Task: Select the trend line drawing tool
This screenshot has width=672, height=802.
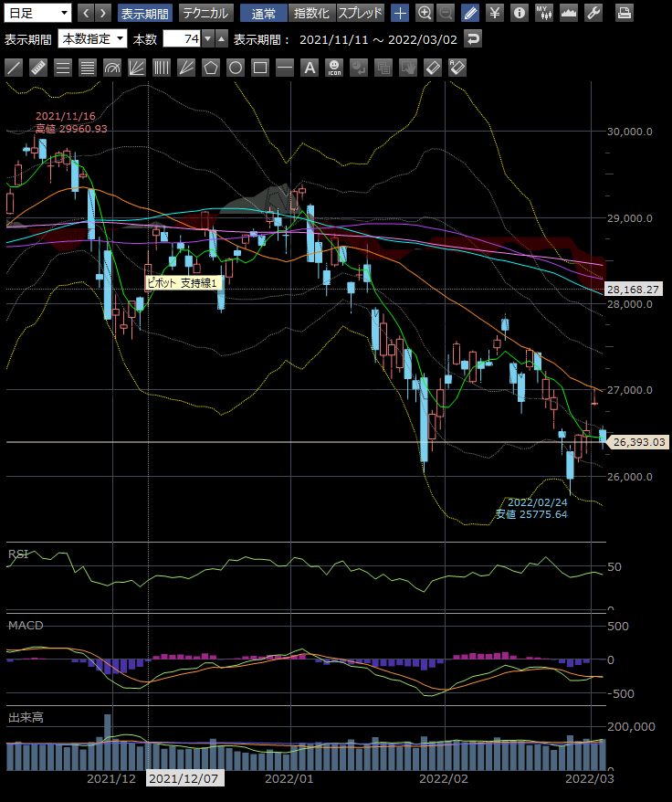Action: [14, 68]
